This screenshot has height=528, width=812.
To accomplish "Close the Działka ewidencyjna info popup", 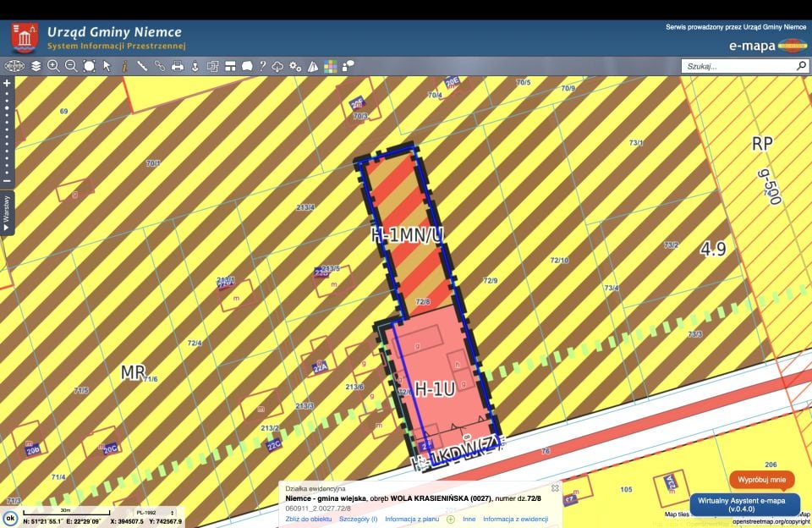I will coord(555,488).
